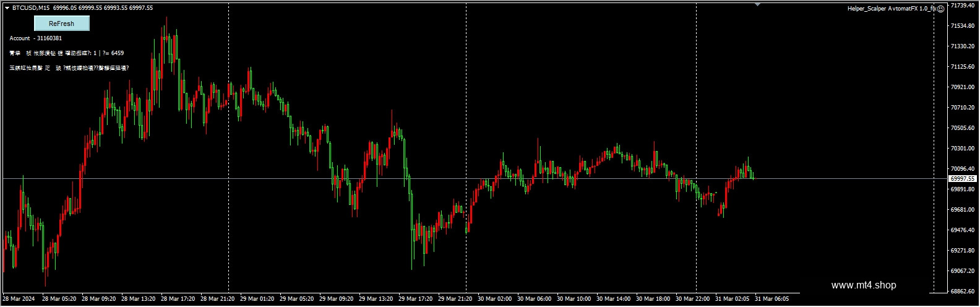The image size is (980, 307).
Task: Click the ReFresh button
Action: [x=61, y=24]
